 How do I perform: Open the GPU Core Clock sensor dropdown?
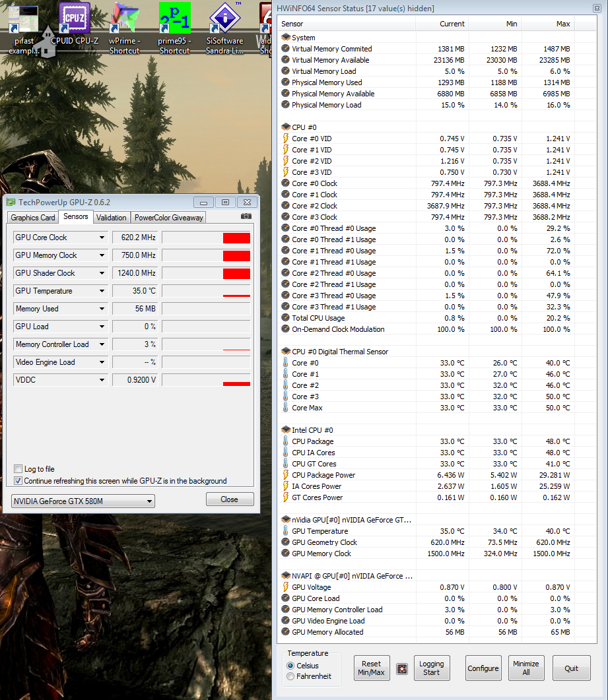[102, 238]
